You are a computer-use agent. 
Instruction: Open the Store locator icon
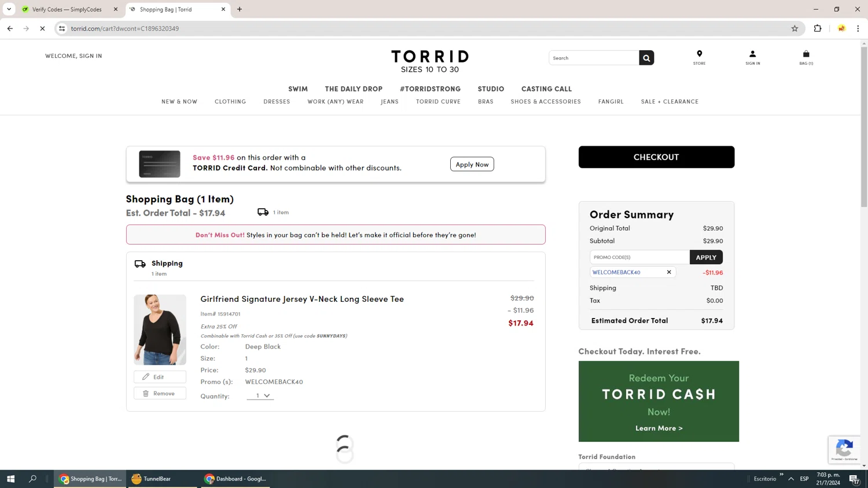coord(699,57)
